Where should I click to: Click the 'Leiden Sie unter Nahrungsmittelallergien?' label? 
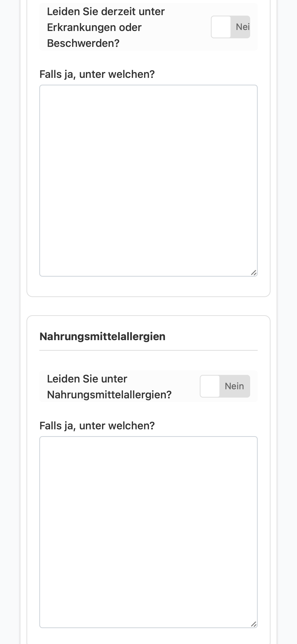click(109, 387)
